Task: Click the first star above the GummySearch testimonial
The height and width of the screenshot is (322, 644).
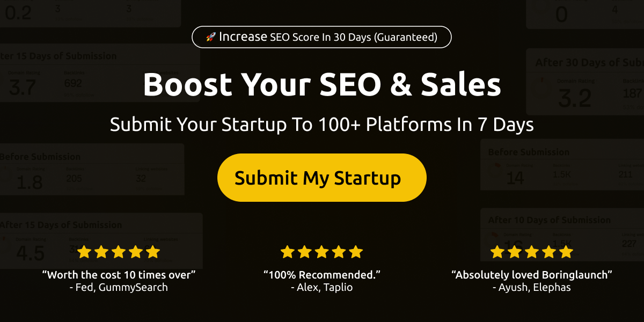Action: coord(84,252)
